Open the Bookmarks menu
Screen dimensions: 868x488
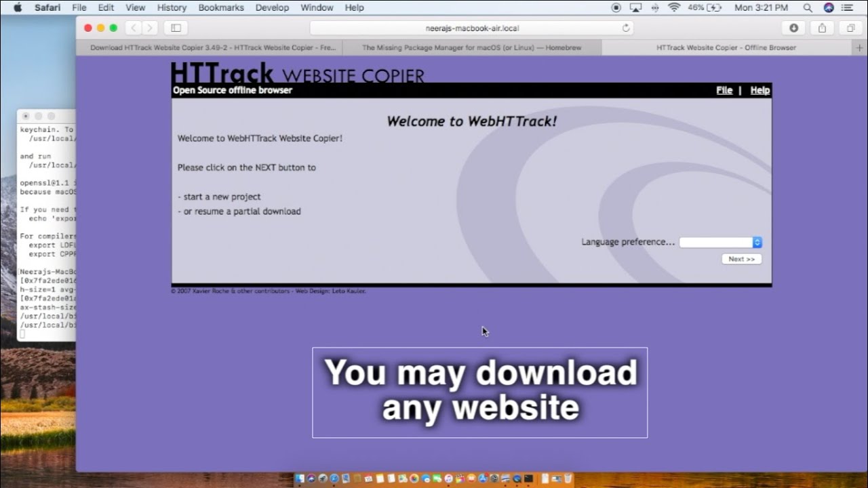coord(221,7)
